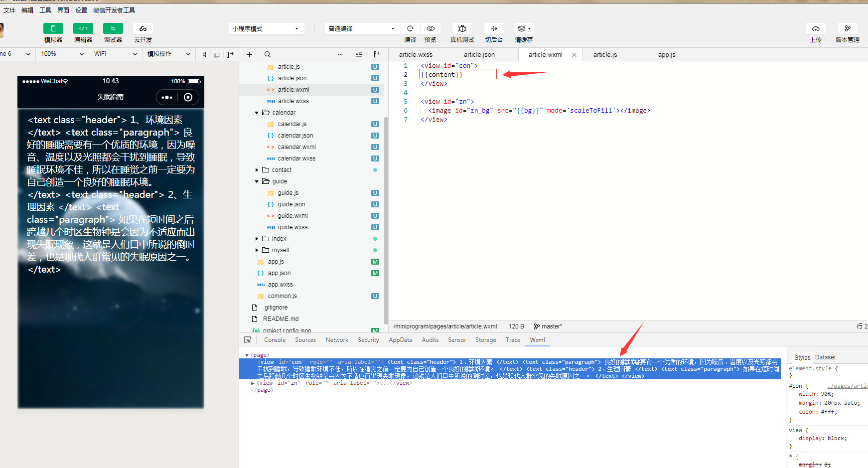Viewport: 868px width, 468px height.
Task: Click the 编译 compile refresh icon
Action: pyautogui.click(x=411, y=28)
